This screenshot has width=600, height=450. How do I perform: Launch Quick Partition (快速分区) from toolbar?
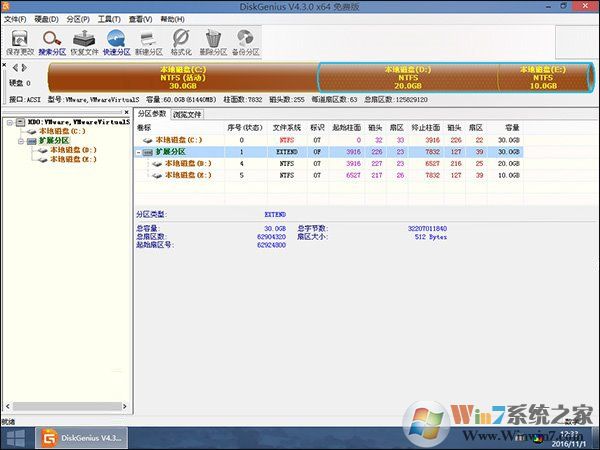116,42
